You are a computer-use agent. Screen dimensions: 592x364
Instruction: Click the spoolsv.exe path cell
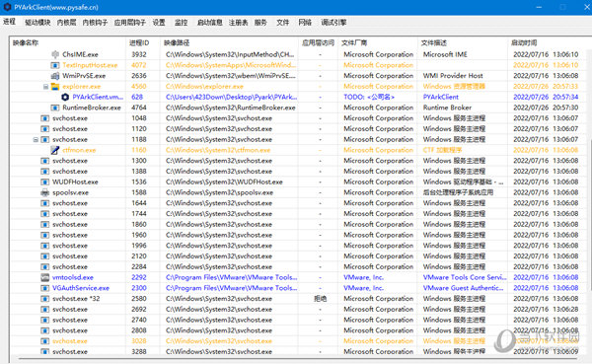219,192
